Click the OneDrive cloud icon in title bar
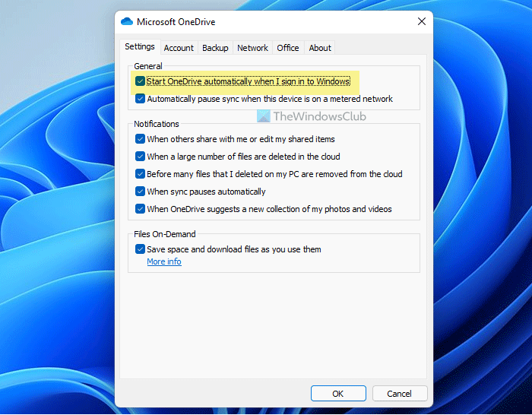The height and width of the screenshot is (415, 532). coord(127,21)
